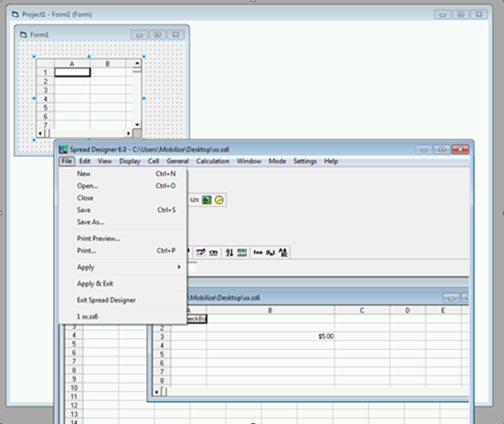Click the ABC spelling toolbar icon

(x=283, y=253)
